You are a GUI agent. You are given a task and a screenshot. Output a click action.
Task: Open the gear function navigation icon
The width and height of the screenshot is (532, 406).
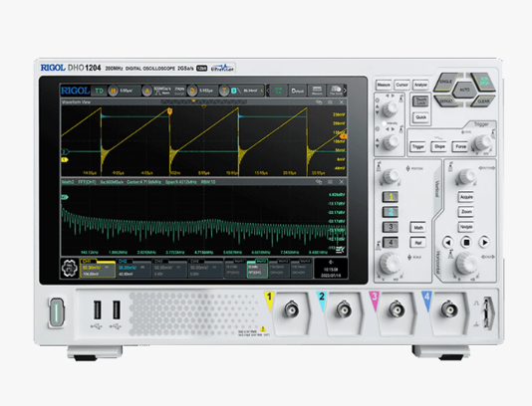point(70,269)
